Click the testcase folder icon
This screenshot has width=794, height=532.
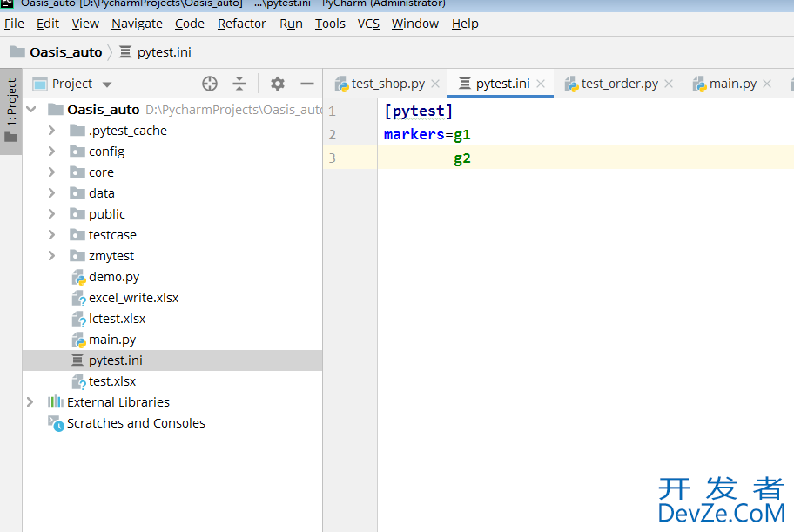pos(77,235)
